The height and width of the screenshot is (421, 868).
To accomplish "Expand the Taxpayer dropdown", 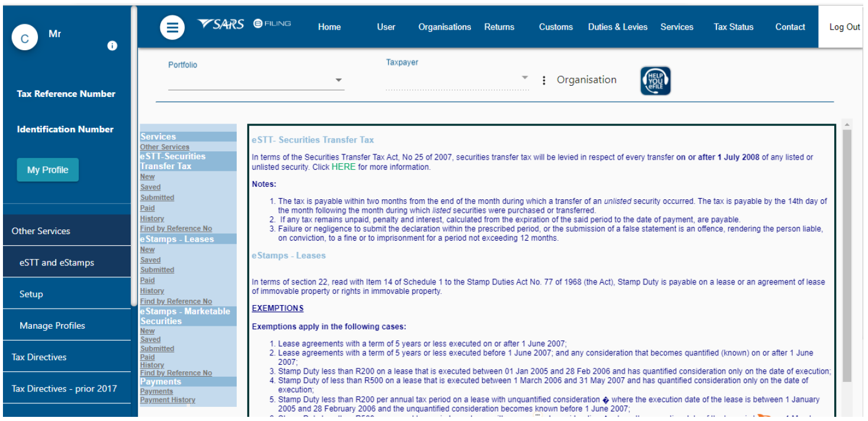I will coord(457,78).
